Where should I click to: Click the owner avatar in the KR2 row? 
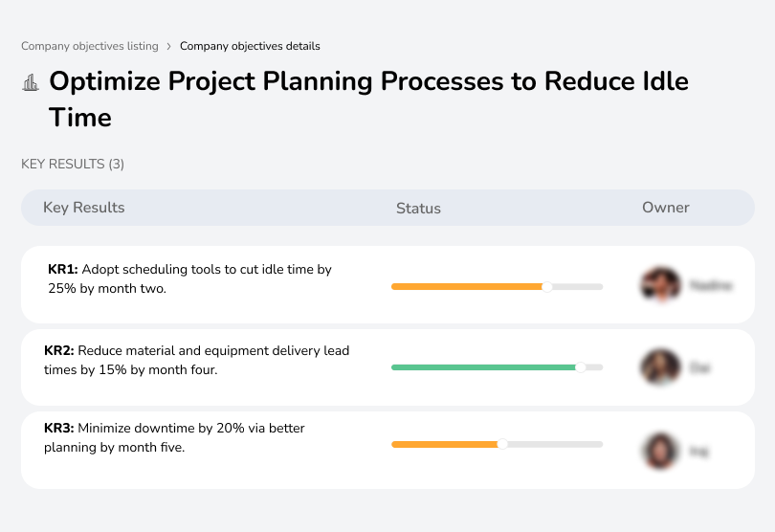point(660,367)
